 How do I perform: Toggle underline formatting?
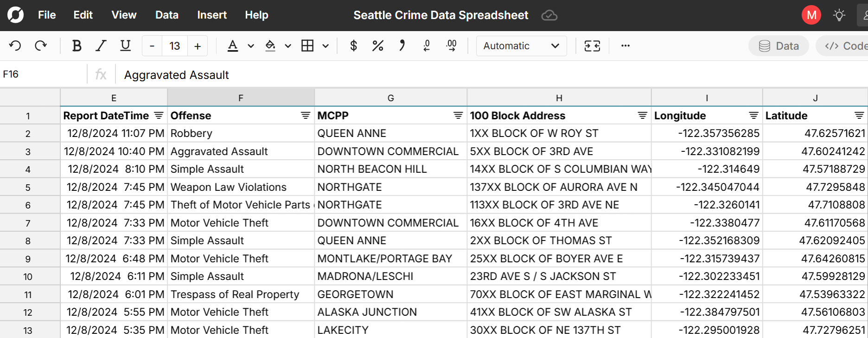[x=125, y=45]
